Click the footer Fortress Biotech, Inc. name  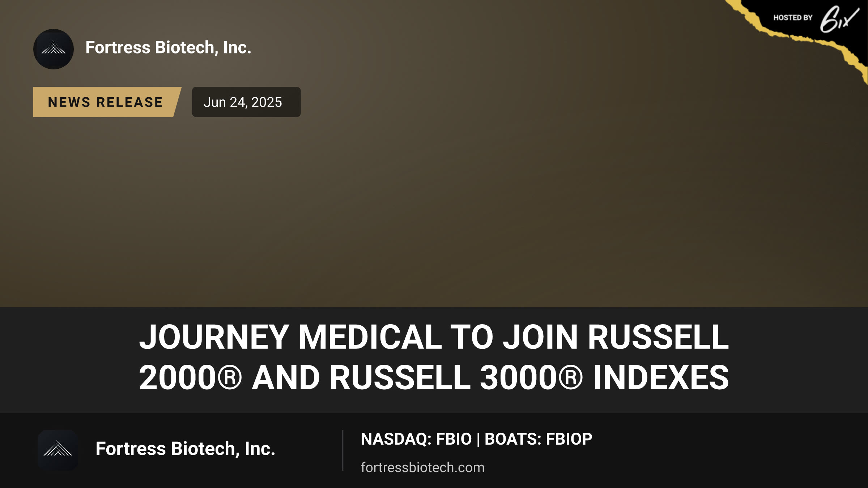[x=185, y=449]
